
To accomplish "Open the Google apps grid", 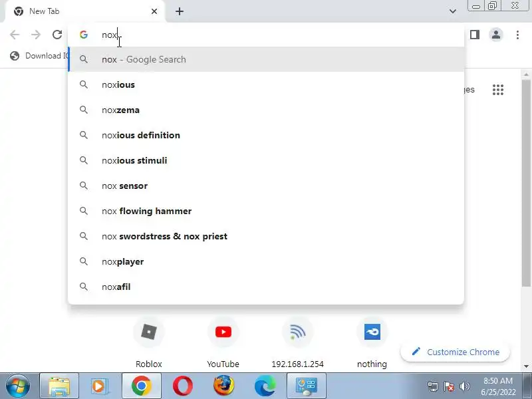I will click(x=497, y=90).
